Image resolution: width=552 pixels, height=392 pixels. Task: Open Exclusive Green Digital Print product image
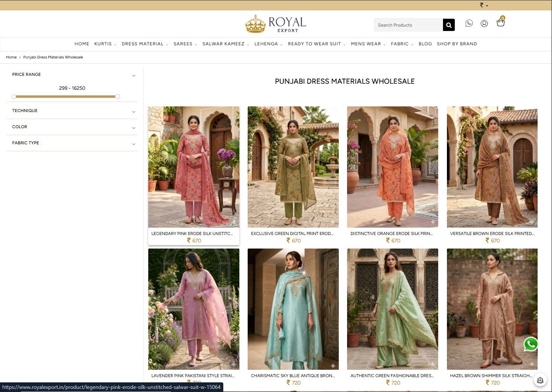click(x=293, y=167)
